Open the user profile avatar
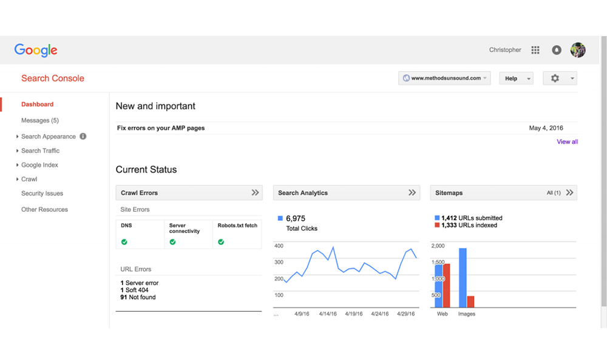 pos(578,50)
